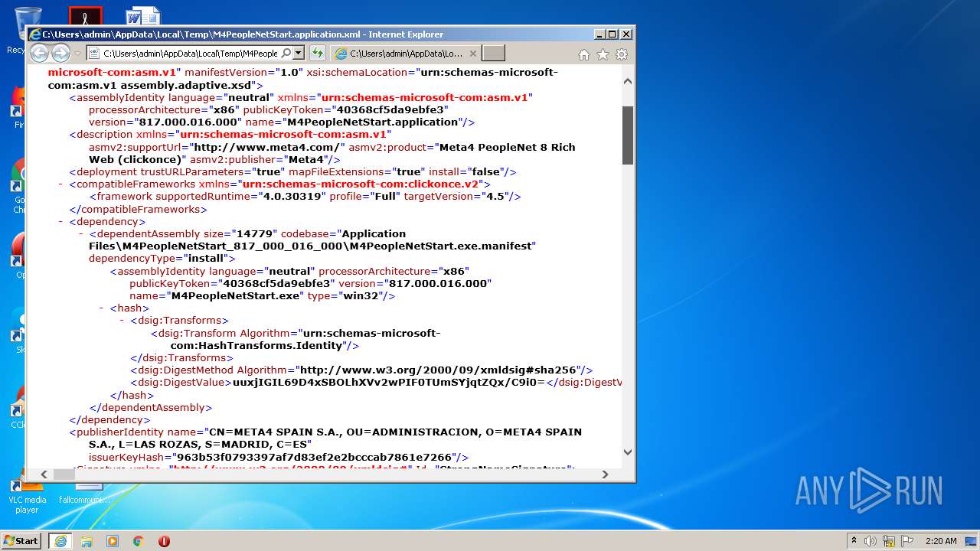
Task: Select the VLC media player desktop icon
Action: tap(27, 496)
